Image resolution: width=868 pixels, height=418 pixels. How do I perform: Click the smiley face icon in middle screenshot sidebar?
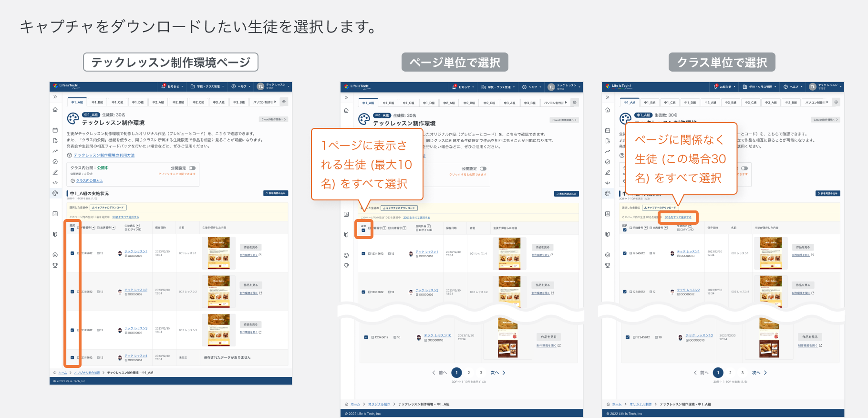tap(346, 255)
